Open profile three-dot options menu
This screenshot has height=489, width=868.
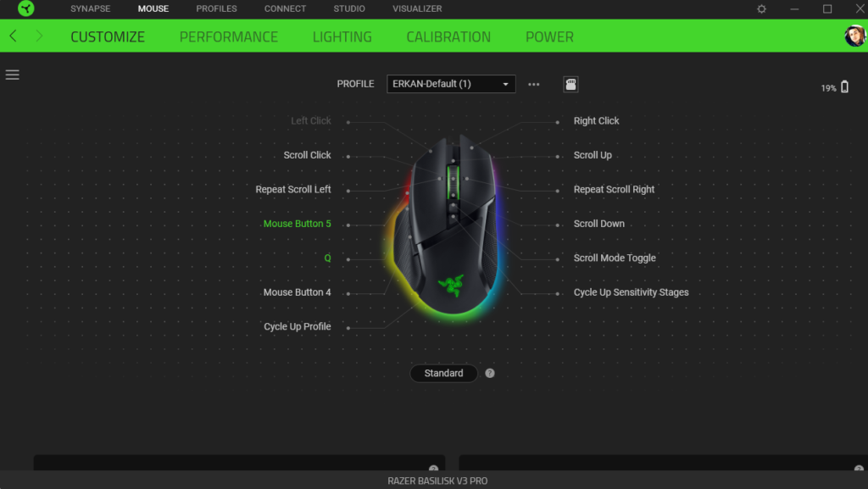[x=534, y=84]
